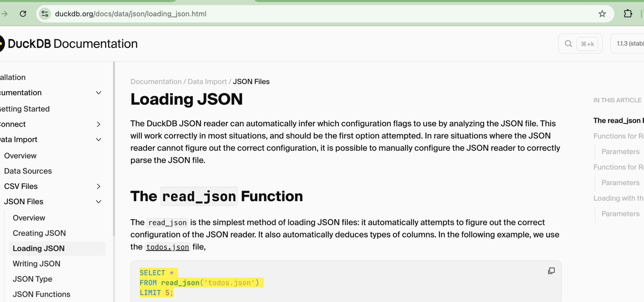The image size is (644, 302).
Task: Jump to first Parameters in article outline
Action: point(620,152)
